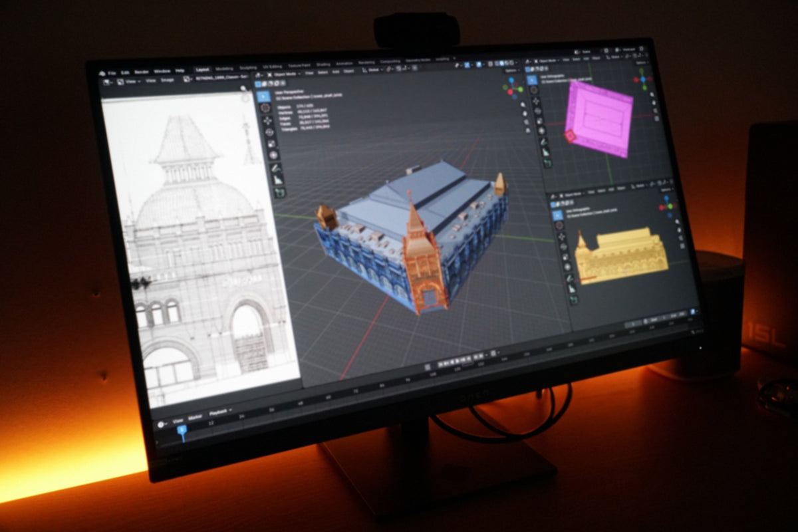Click the navigation gizmo in the top-right viewport
Viewport: 798px width, 532px height.
(644, 78)
